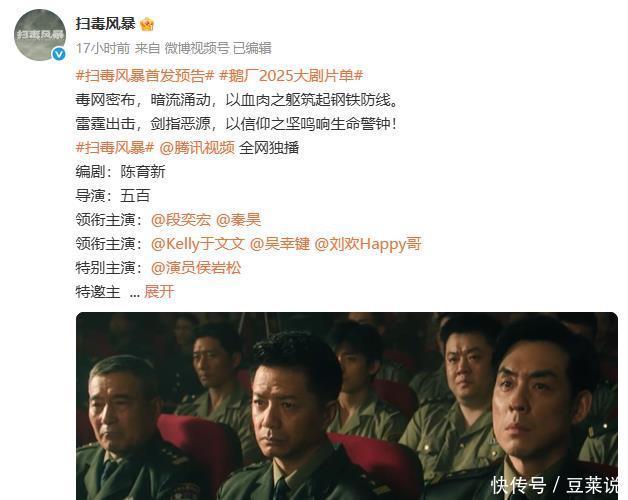Open the @段奕宏 profile mention
628x500 pixels.
click(181, 220)
